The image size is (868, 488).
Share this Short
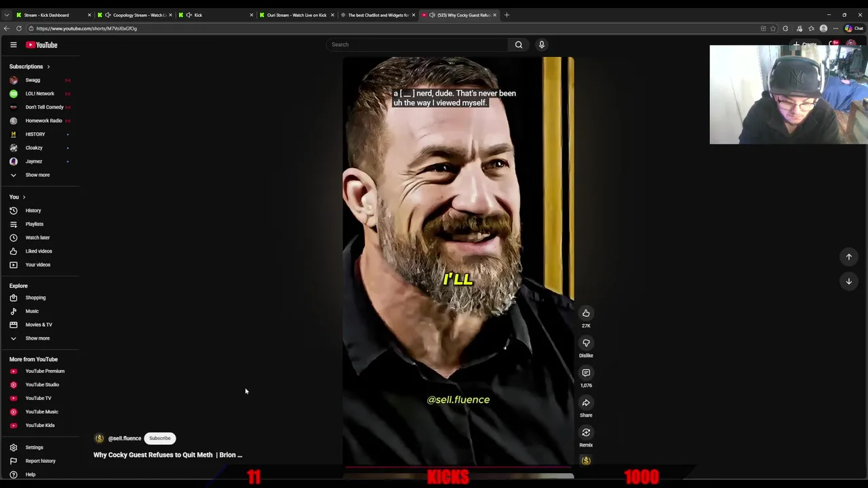click(586, 403)
